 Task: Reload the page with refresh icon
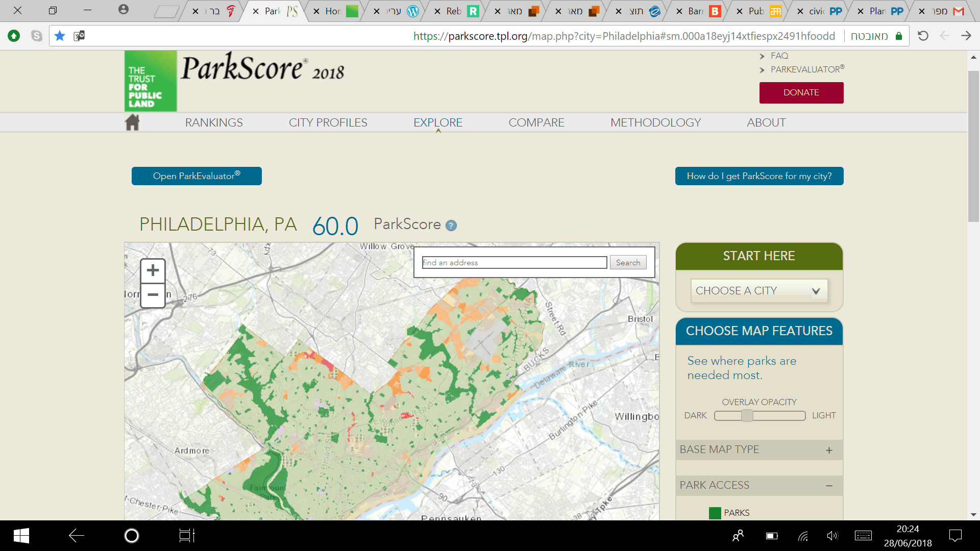(923, 36)
